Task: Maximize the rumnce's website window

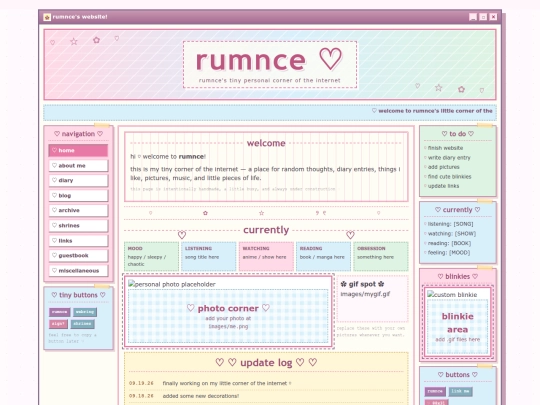Action: click(x=483, y=17)
